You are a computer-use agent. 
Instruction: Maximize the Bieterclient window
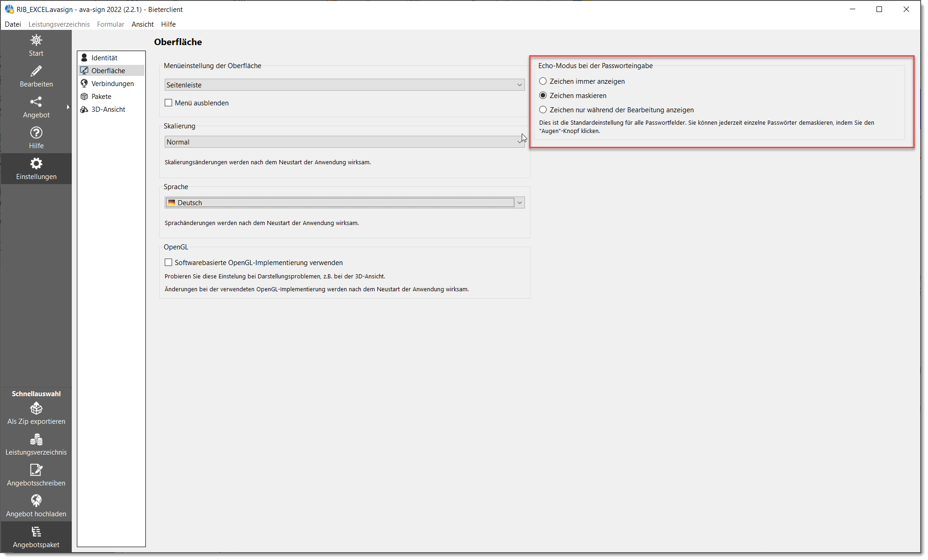click(879, 9)
